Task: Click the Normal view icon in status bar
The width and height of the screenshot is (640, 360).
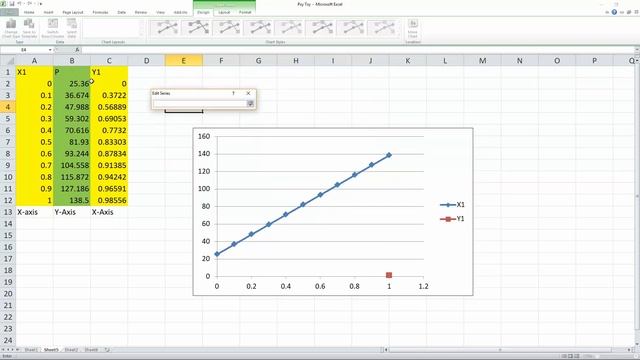Action: (x=564, y=356)
